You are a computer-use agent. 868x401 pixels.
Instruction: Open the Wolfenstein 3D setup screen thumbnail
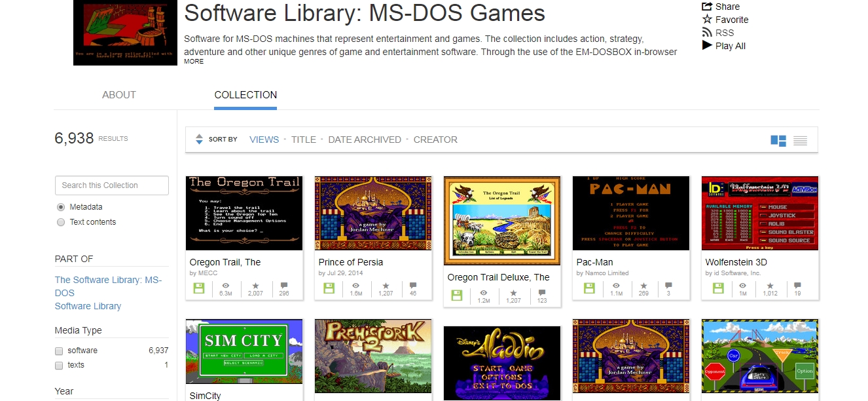point(760,213)
